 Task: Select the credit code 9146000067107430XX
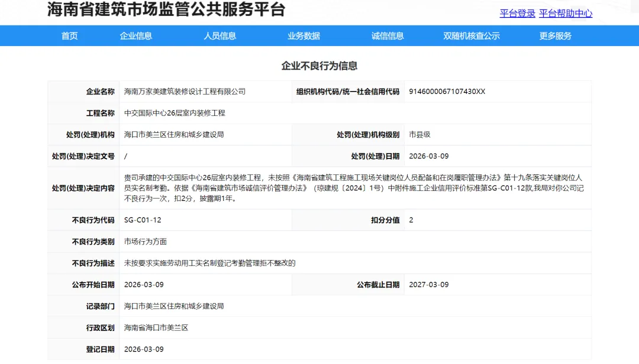coord(447,92)
